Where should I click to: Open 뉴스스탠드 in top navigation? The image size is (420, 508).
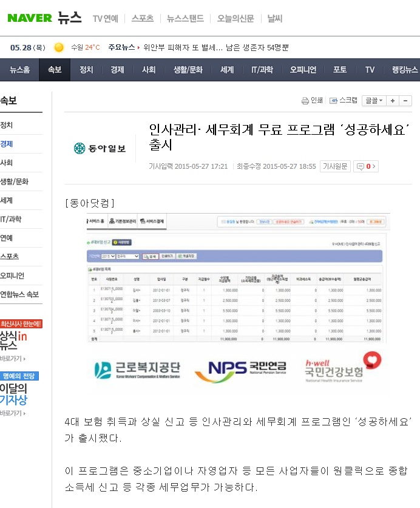(x=185, y=18)
